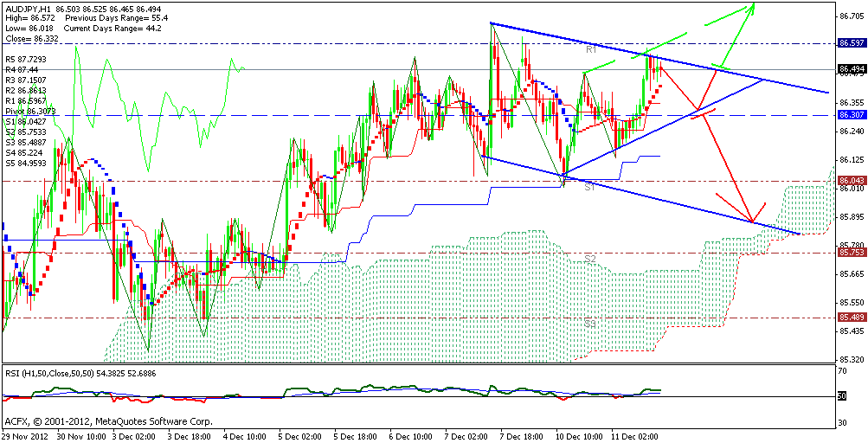Click the grey S2 label on chart
868x443 pixels.
click(590, 259)
